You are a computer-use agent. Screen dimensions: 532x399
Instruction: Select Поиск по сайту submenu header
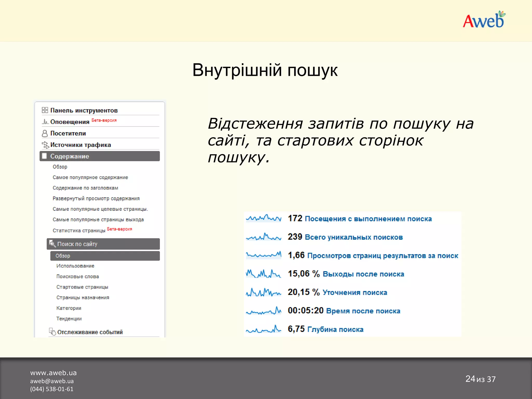tap(103, 244)
